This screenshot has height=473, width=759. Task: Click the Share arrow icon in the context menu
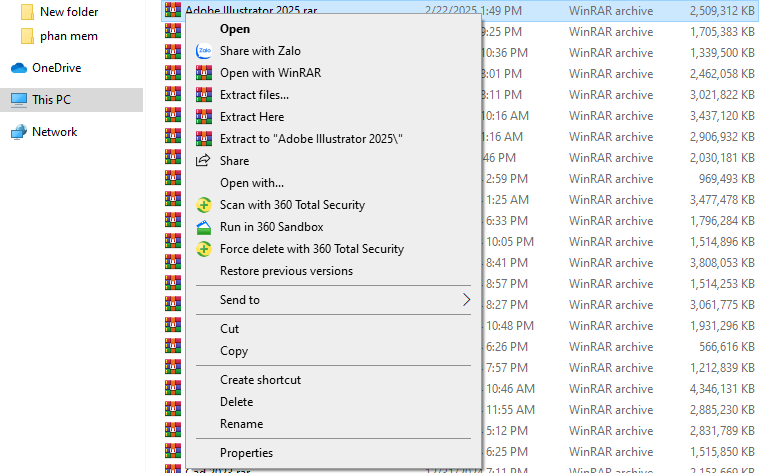point(204,161)
